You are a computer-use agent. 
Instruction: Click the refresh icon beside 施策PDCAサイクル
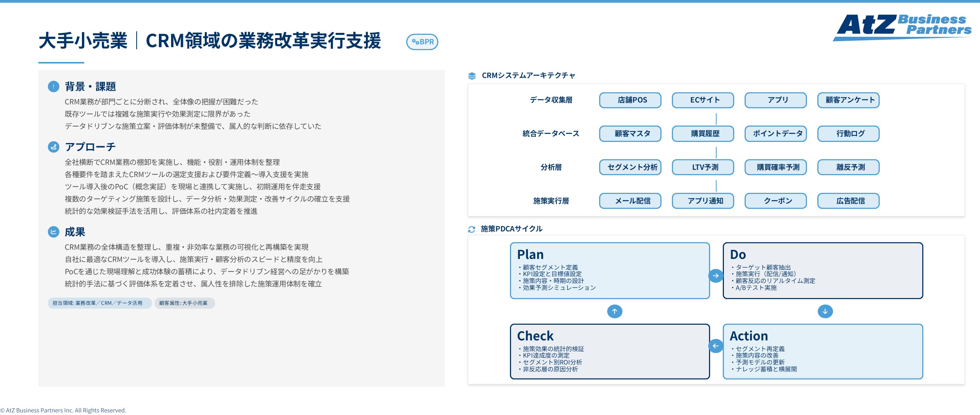pyautogui.click(x=472, y=229)
